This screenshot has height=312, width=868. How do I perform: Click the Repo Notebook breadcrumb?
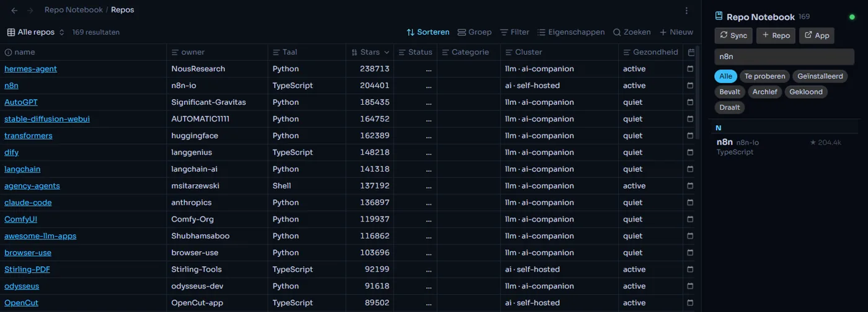[74, 10]
